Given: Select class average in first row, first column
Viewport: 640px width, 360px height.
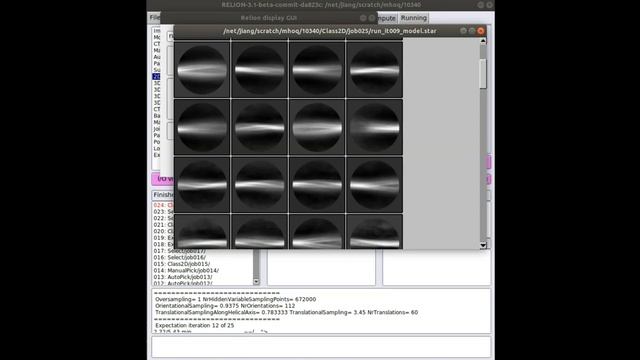Looking at the screenshot, I should click(x=202, y=70).
